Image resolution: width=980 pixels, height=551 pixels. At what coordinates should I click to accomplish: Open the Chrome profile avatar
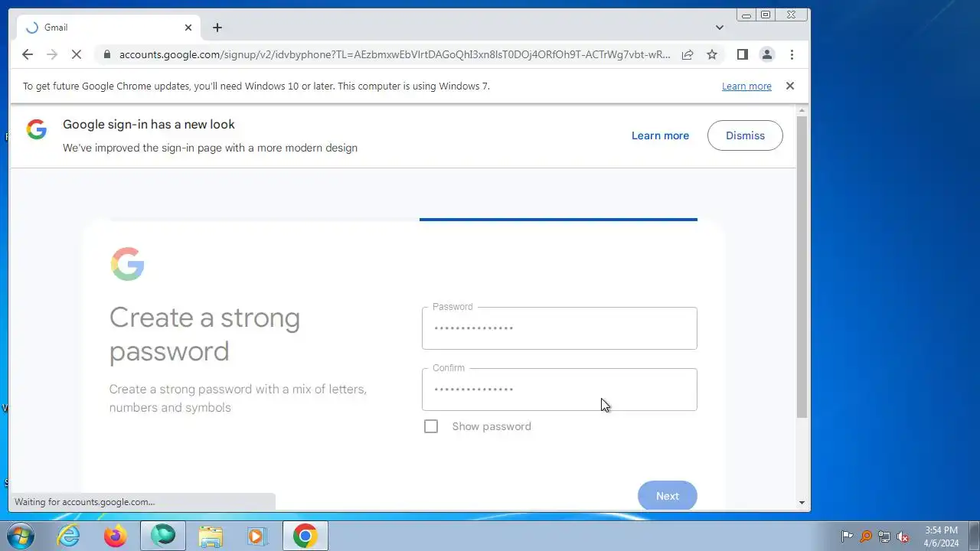tap(766, 54)
